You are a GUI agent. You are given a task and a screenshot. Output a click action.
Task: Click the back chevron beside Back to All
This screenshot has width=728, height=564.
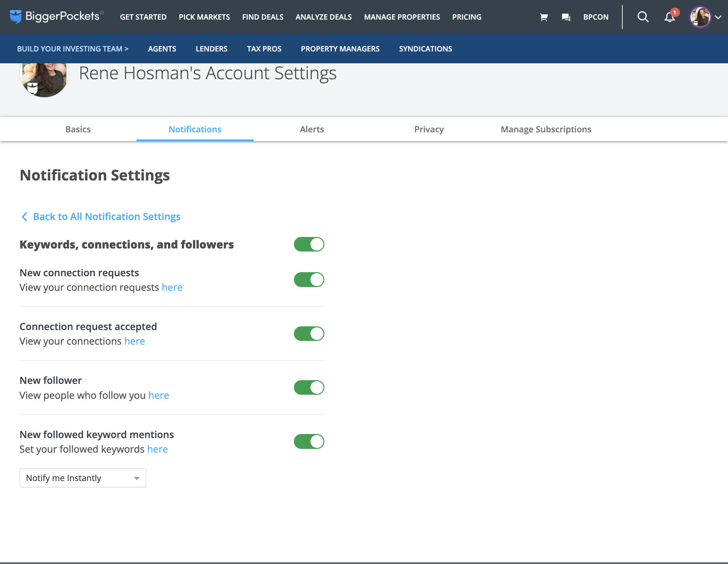tap(24, 217)
